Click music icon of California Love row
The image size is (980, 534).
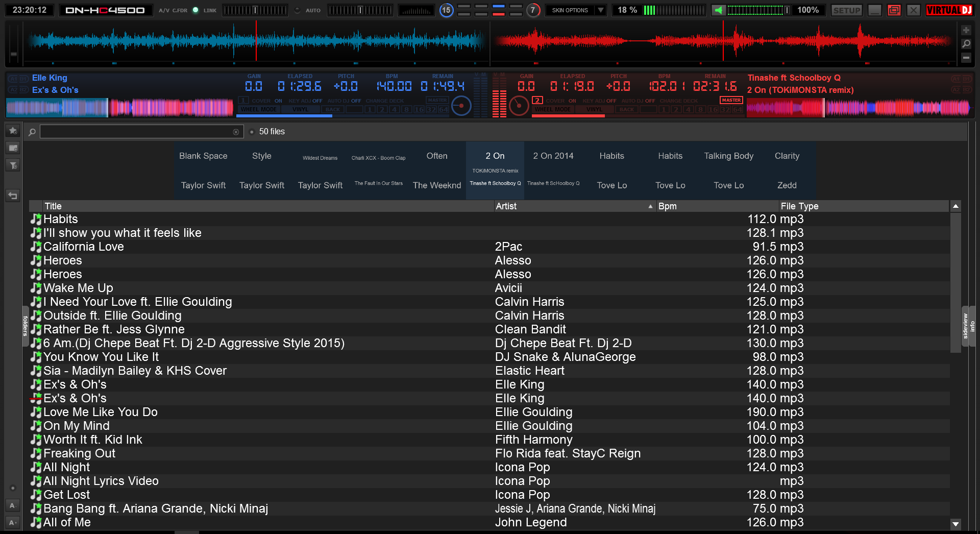(x=36, y=247)
